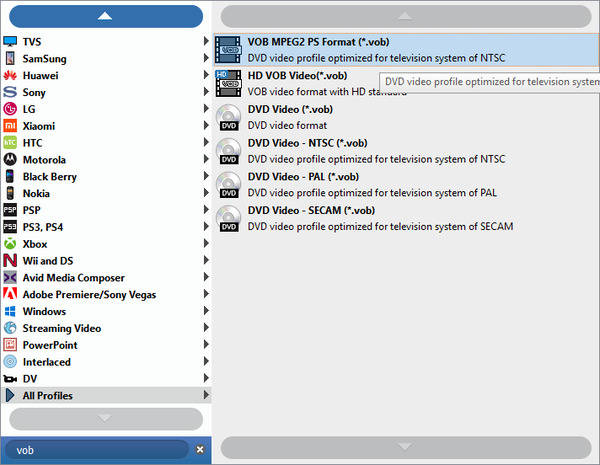The width and height of the screenshot is (600, 465).
Task: Expand the SamSung submenu arrow
Action: (x=206, y=57)
